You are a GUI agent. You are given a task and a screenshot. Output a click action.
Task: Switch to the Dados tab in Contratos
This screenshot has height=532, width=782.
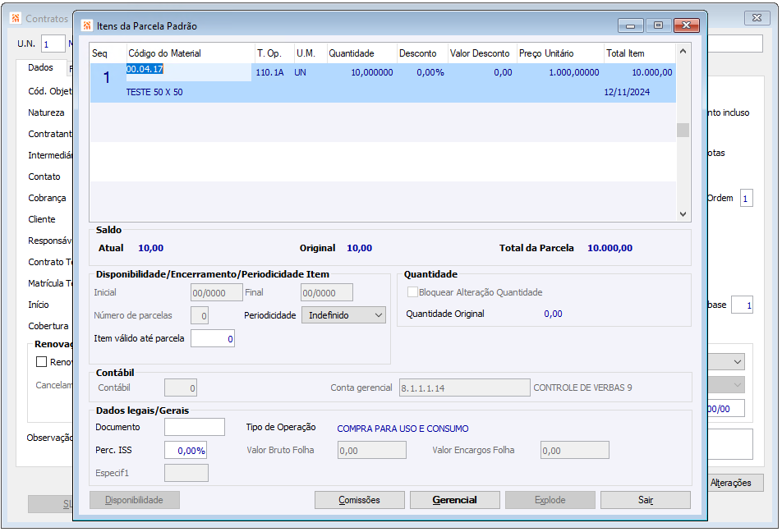coord(40,67)
